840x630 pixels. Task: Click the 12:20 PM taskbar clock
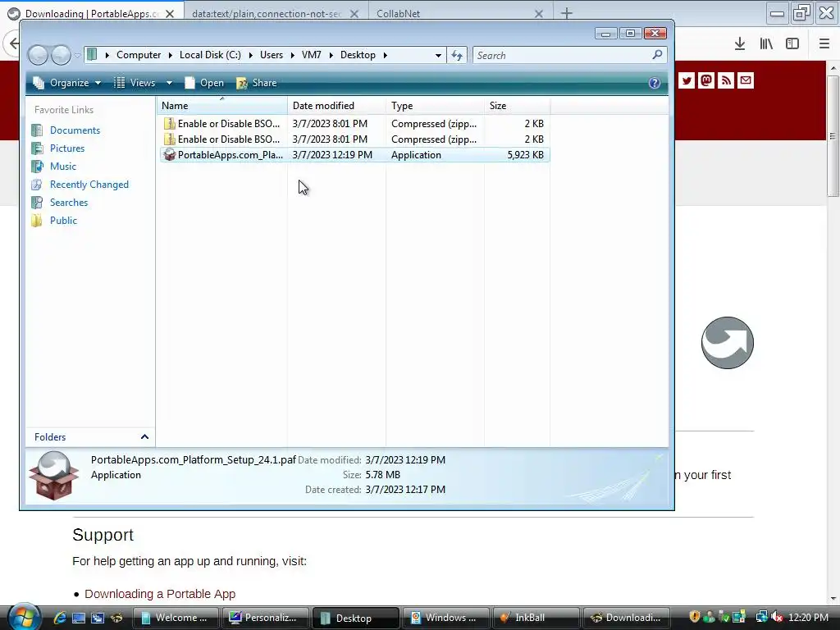coord(808,618)
